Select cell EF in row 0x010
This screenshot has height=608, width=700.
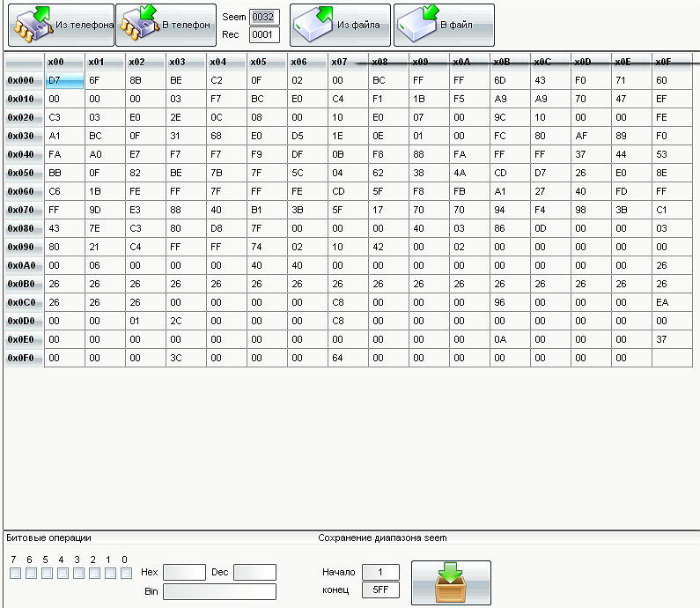pyautogui.click(x=672, y=100)
